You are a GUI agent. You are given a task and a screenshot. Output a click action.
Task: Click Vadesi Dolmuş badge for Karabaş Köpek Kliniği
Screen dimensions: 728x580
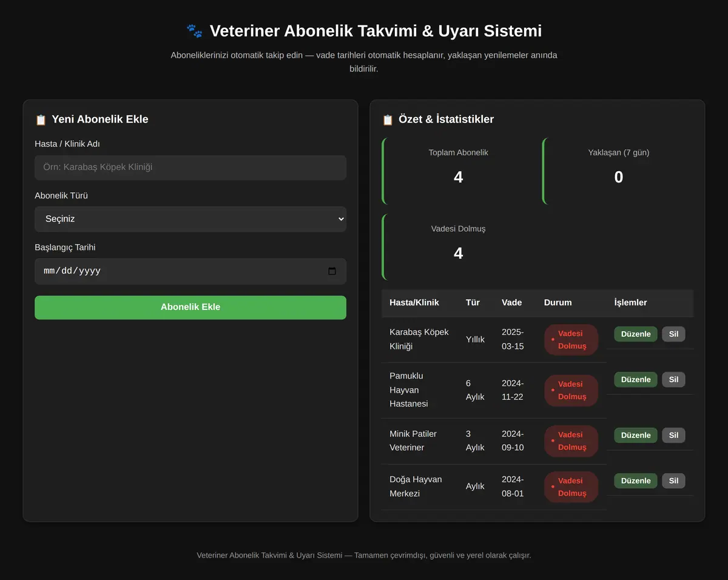[x=571, y=340]
